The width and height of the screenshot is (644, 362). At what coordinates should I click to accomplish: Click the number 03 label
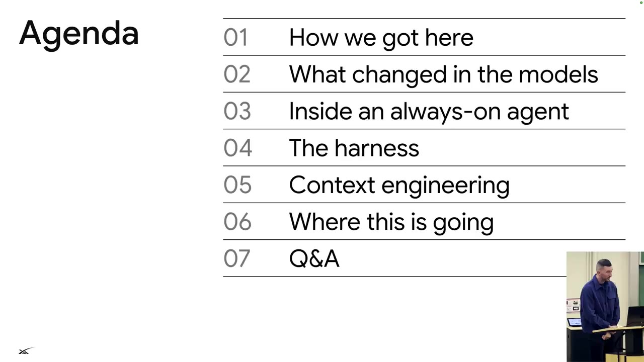(x=236, y=111)
